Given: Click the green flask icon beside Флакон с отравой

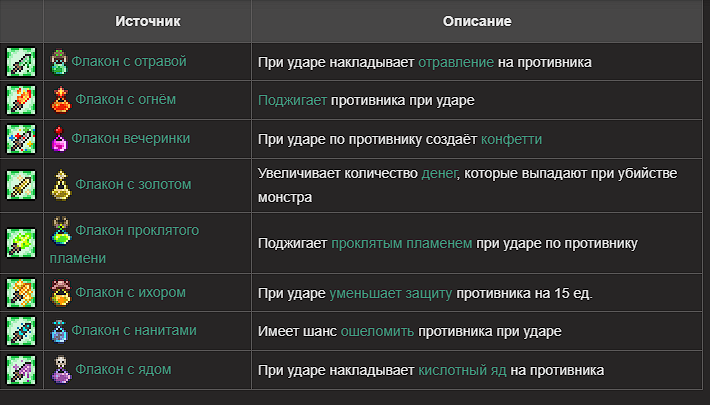Looking at the screenshot, I should (x=59, y=62).
